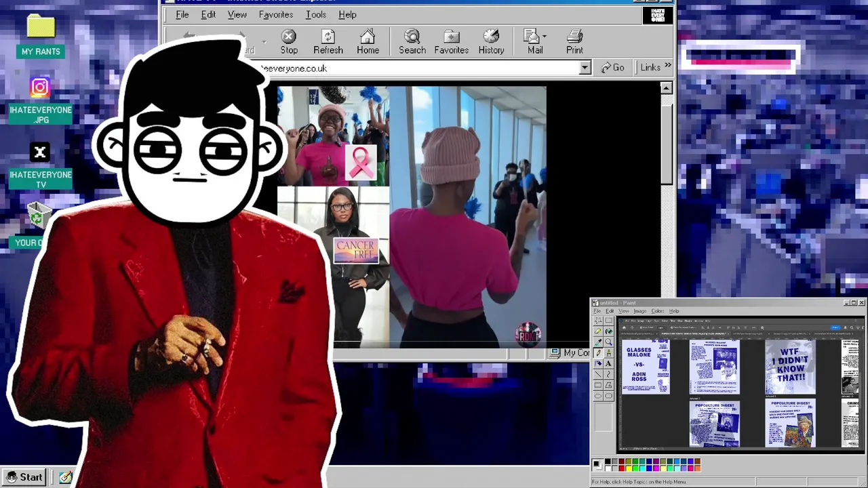Select the Text tool in Paint

tap(608, 363)
